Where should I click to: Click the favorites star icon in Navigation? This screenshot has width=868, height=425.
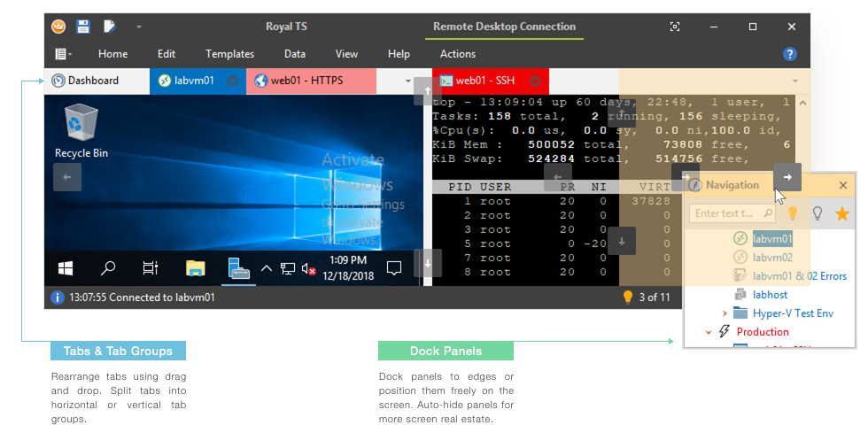pyautogui.click(x=842, y=213)
